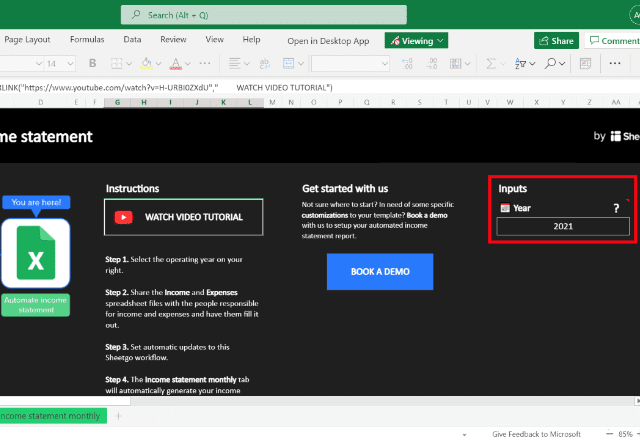Click Give Feedback to Microsoft
The height and width of the screenshot is (440, 640).
(x=536, y=434)
